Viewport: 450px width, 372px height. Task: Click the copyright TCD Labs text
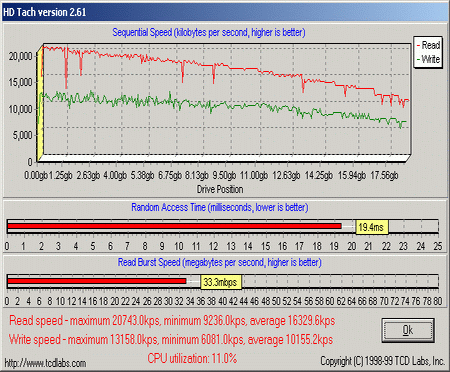point(382,361)
